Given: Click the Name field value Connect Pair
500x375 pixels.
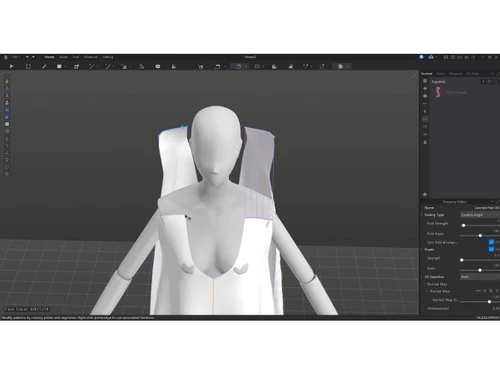Looking at the screenshot, I should tap(487, 208).
